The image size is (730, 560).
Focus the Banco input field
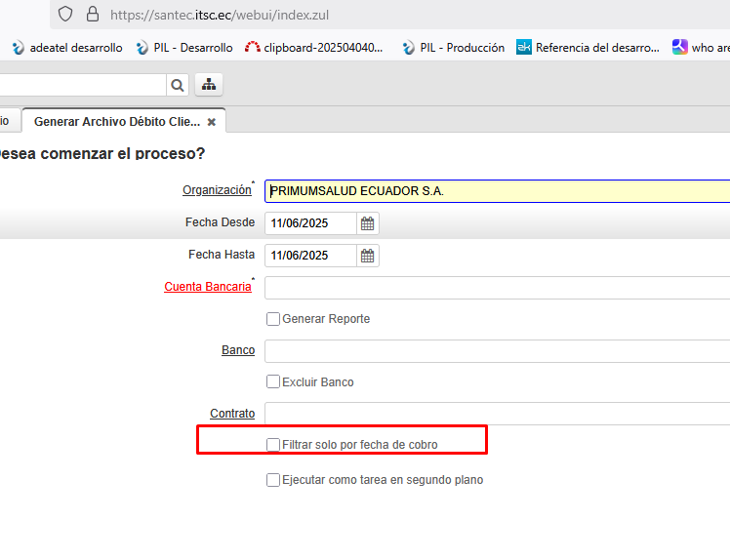pyautogui.click(x=497, y=350)
